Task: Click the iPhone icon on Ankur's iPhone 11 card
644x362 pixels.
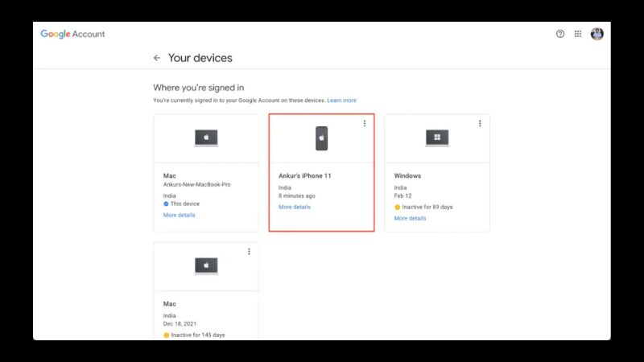Action: pyautogui.click(x=321, y=138)
